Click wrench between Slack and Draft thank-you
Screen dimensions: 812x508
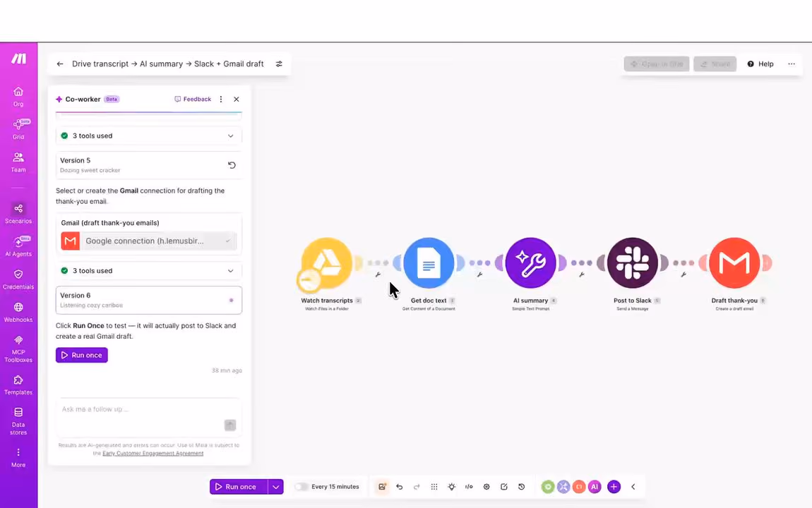click(x=683, y=274)
